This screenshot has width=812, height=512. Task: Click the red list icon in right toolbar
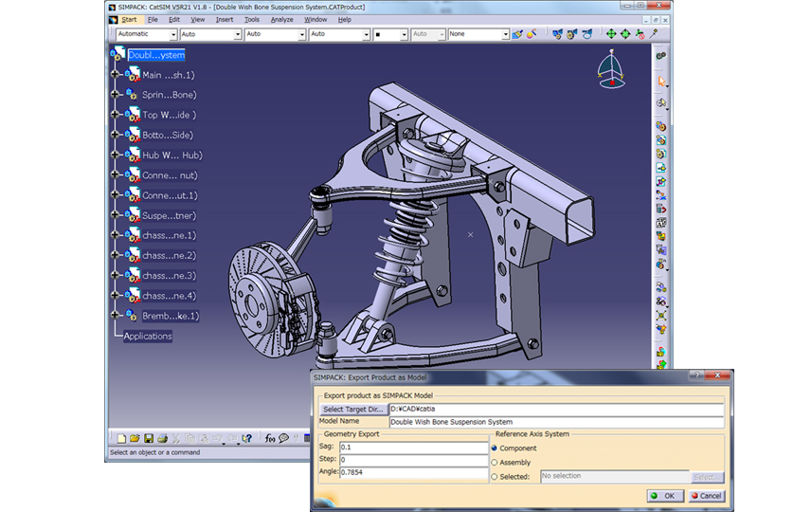click(661, 209)
